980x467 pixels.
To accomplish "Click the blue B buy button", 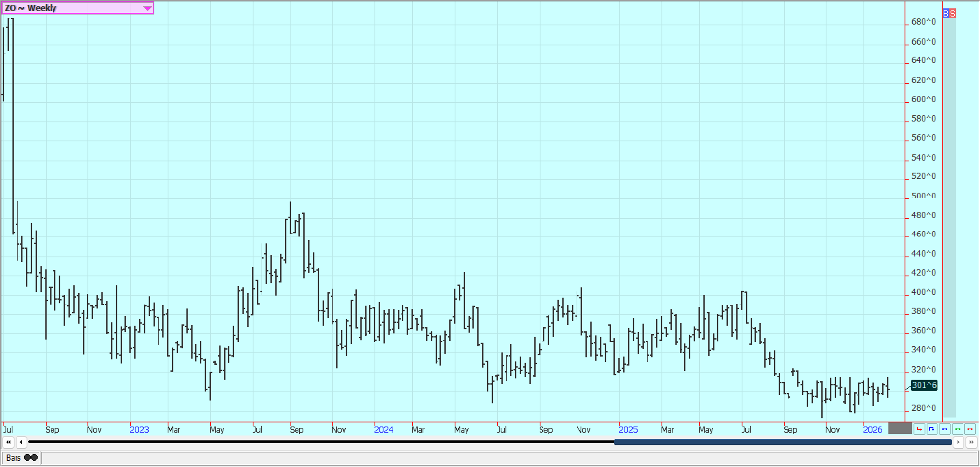I will coord(948,14).
